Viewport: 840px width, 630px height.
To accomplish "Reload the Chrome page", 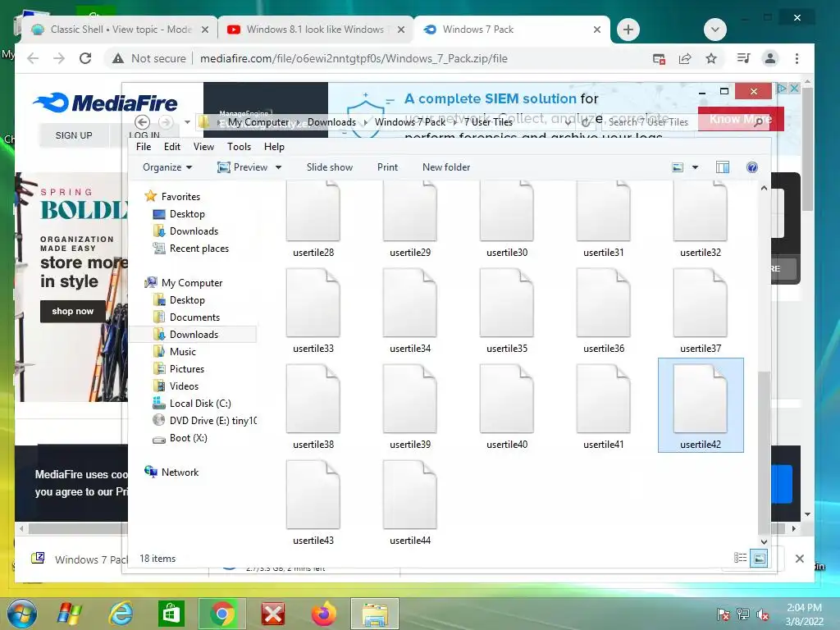I will (x=85, y=58).
